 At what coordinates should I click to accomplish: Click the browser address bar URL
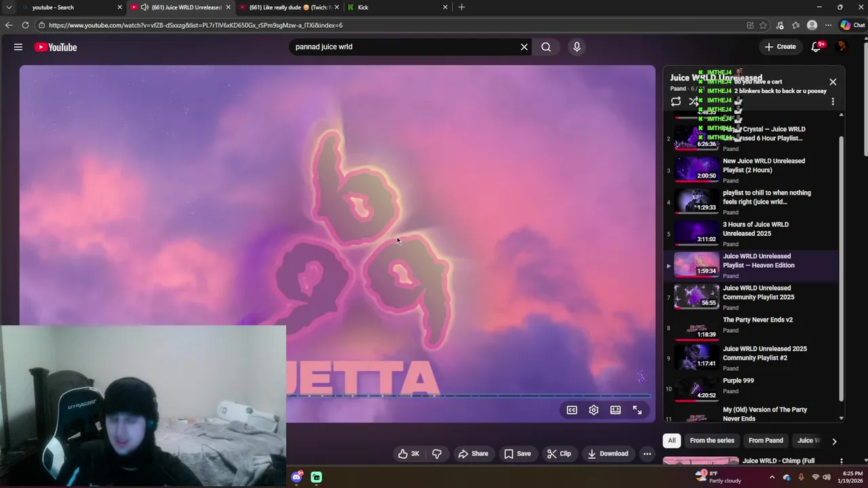tap(195, 25)
